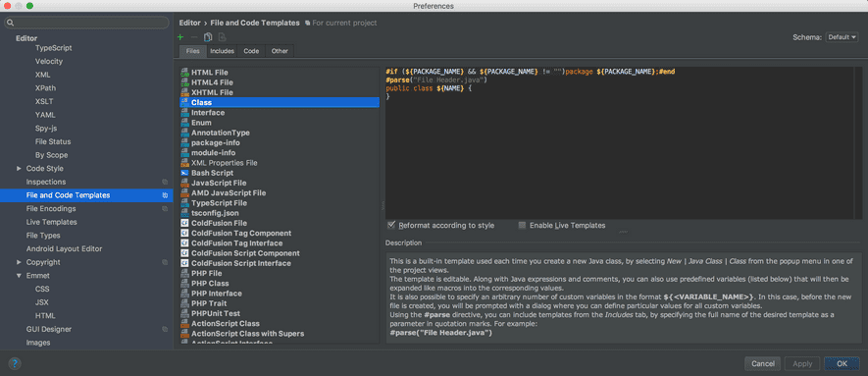
Task: Switch to the Code tab
Action: click(x=251, y=51)
